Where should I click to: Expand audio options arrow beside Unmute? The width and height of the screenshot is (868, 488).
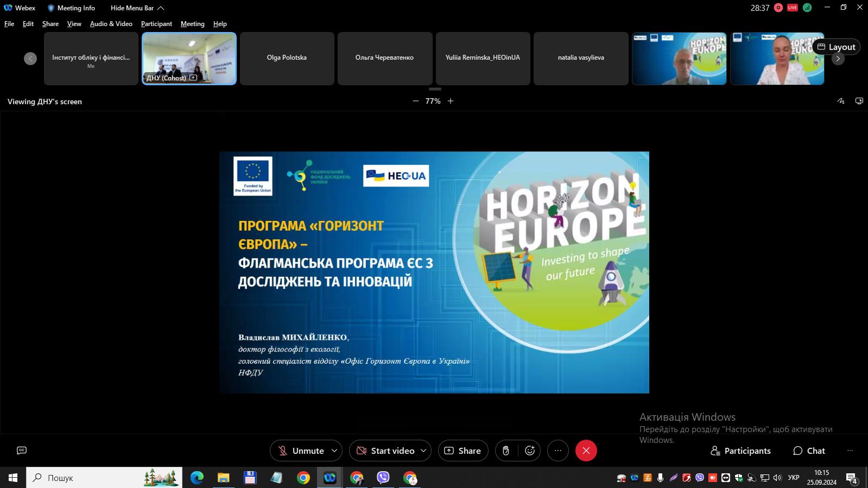point(334,451)
